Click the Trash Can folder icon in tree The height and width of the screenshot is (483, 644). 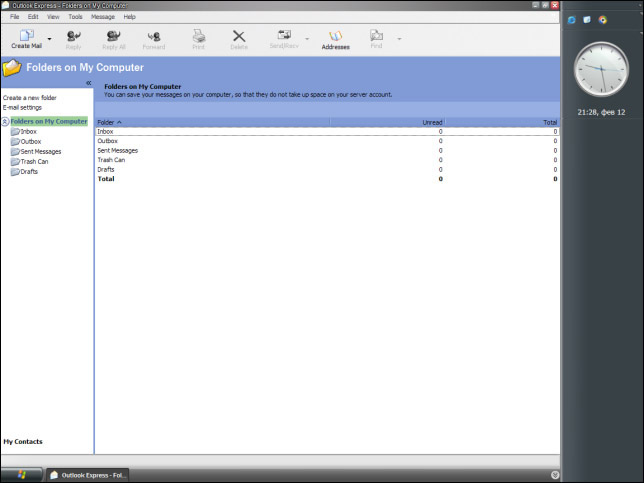coord(15,161)
